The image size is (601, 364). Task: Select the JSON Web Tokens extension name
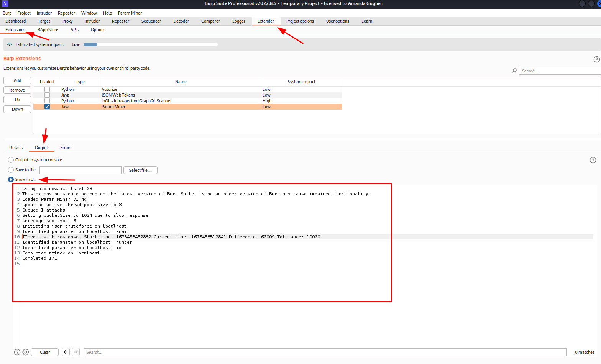[118, 95]
